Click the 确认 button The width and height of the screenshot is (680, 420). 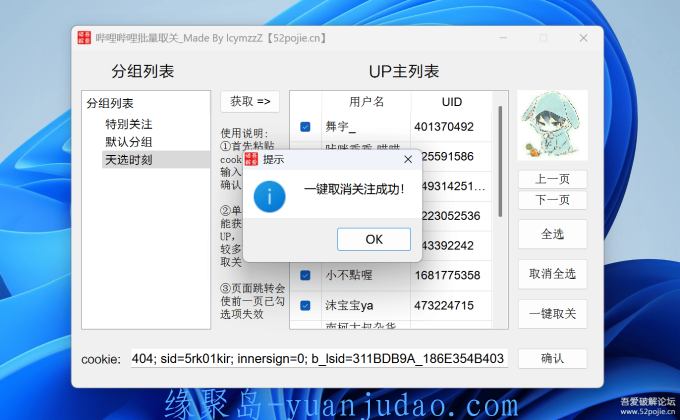pyautogui.click(x=552, y=358)
